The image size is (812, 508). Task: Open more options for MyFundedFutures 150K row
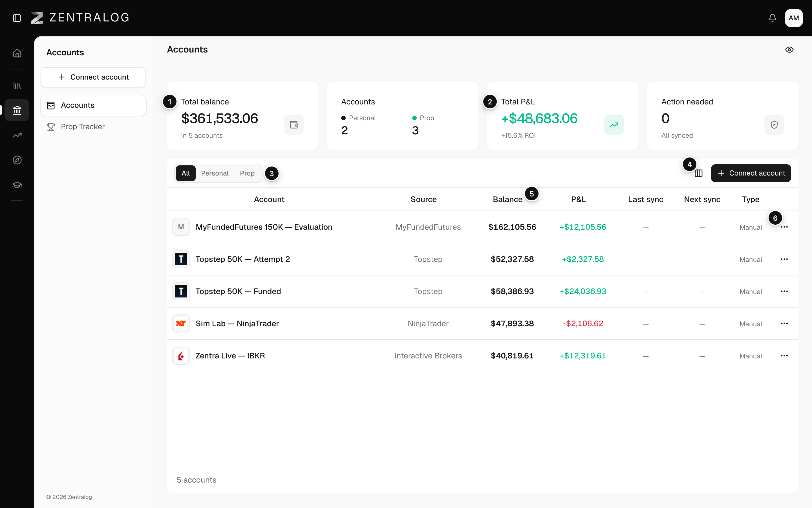(x=784, y=227)
